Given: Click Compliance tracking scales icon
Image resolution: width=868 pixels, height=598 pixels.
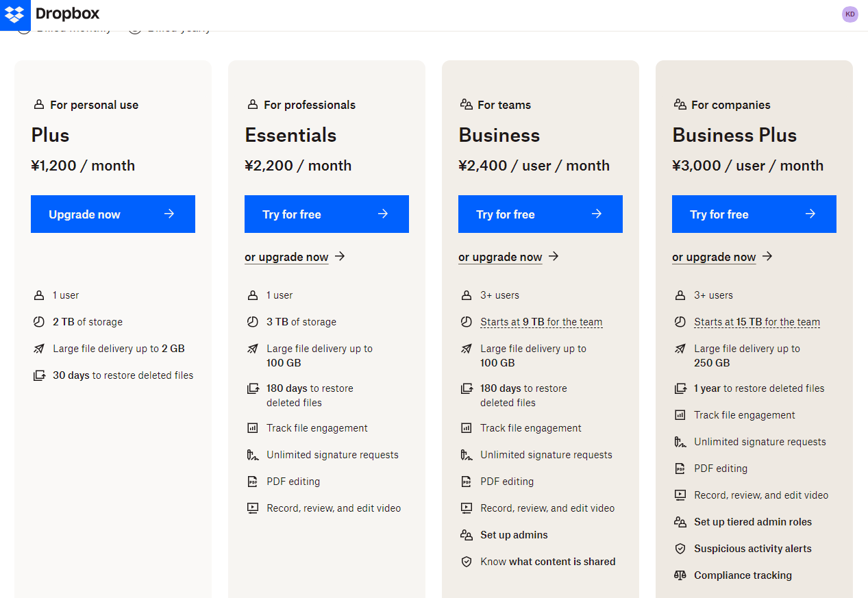Looking at the screenshot, I should click(x=680, y=575).
